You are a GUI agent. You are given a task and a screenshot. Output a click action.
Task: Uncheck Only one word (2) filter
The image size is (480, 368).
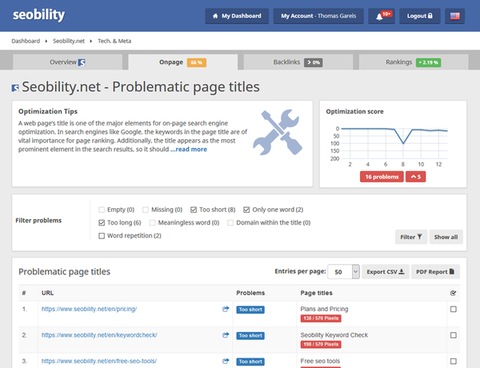[x=246, y=210]
